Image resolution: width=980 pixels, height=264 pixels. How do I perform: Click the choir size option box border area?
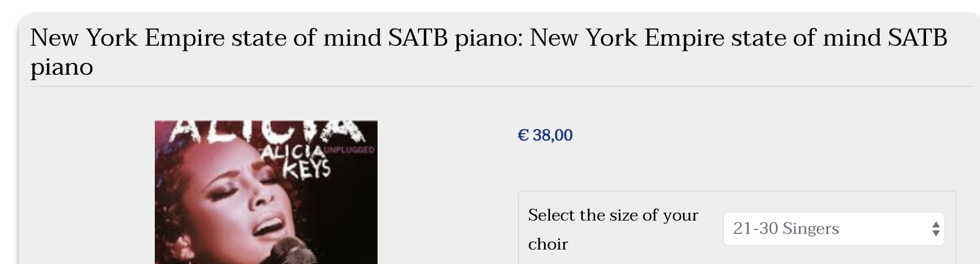tap(737, 192)
